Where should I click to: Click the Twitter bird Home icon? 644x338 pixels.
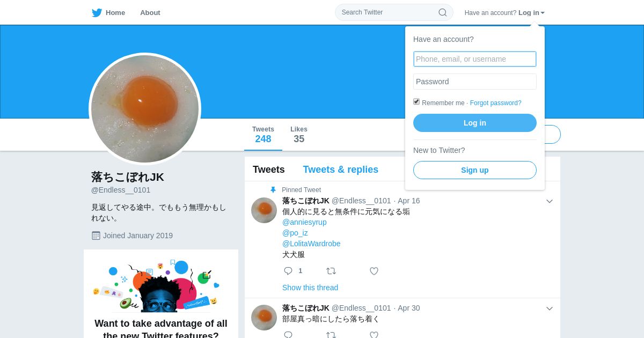(x=97, y=13)
